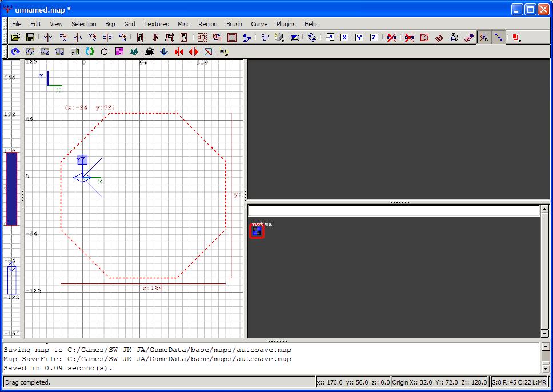
Task: Click the blue circular E arrow plugin icon
Action: [x=15, y=52]
